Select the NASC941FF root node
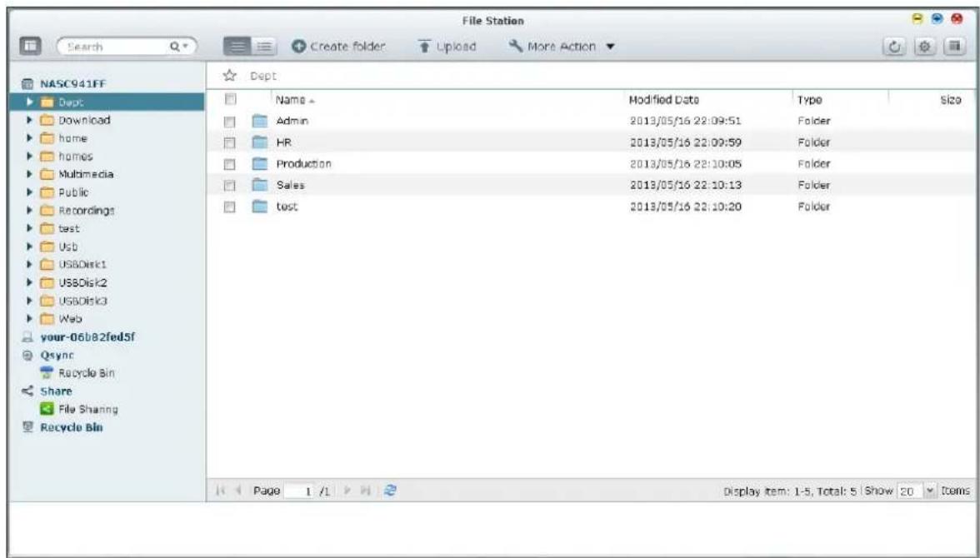This screenshot has height=558, width=980. [x=73, y=84]
